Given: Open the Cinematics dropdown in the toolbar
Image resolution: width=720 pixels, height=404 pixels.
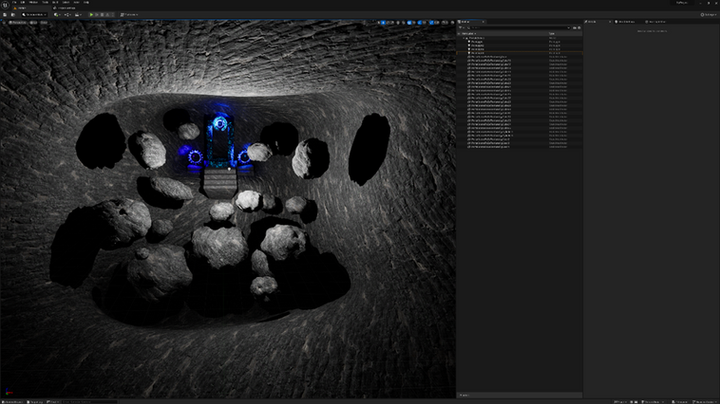Looking at the screenshot, I should [x=78, y=15].
